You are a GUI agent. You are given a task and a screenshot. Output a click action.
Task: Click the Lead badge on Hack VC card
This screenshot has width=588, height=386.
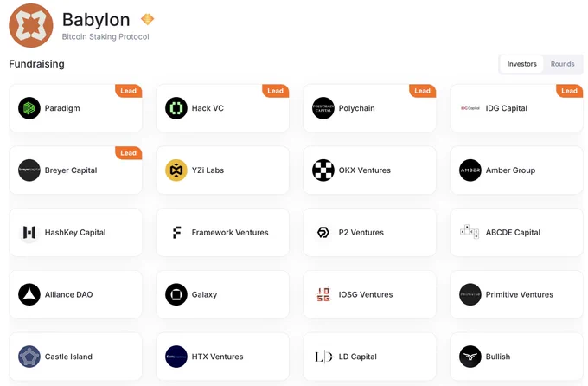point(276,91)
